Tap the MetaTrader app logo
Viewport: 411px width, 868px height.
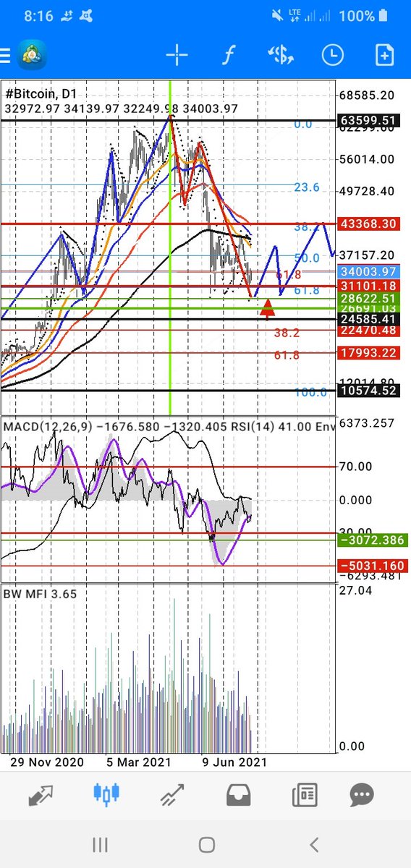(33, 55)
